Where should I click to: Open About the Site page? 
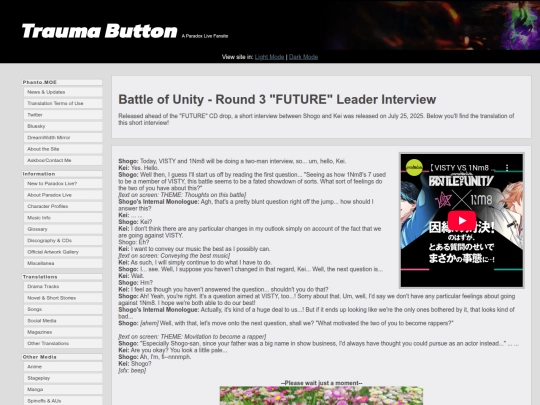(x=63, y=149)
